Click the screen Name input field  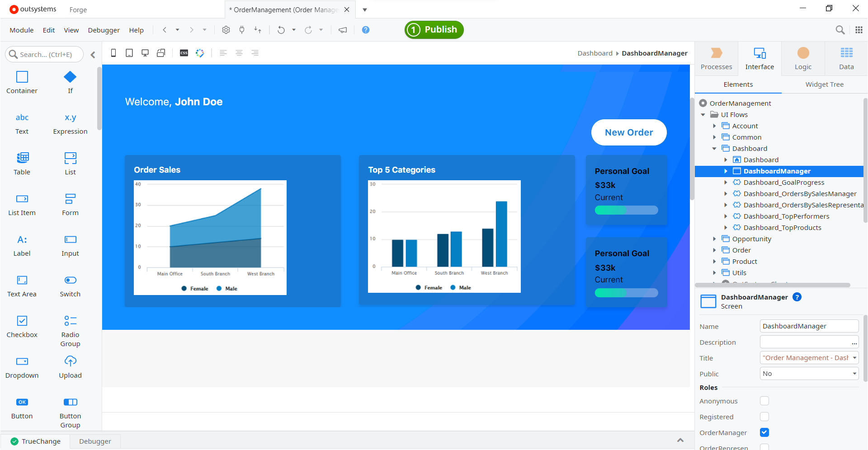809,326
